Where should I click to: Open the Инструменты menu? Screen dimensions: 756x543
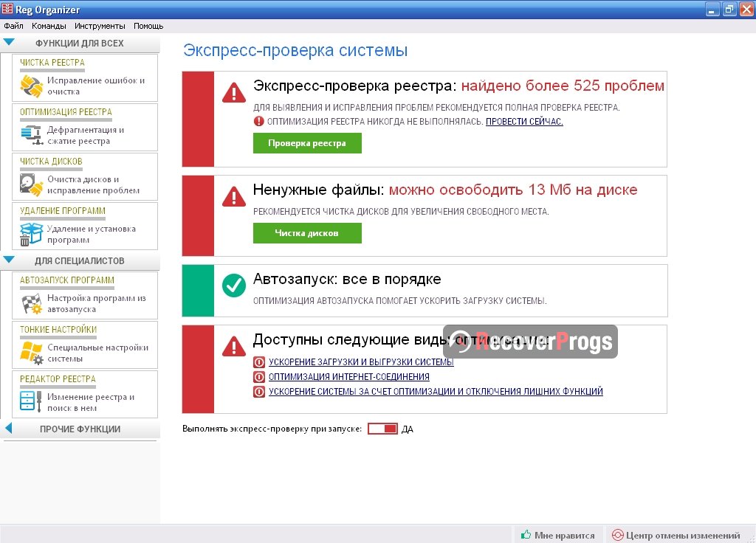click(x=100, y=26)
